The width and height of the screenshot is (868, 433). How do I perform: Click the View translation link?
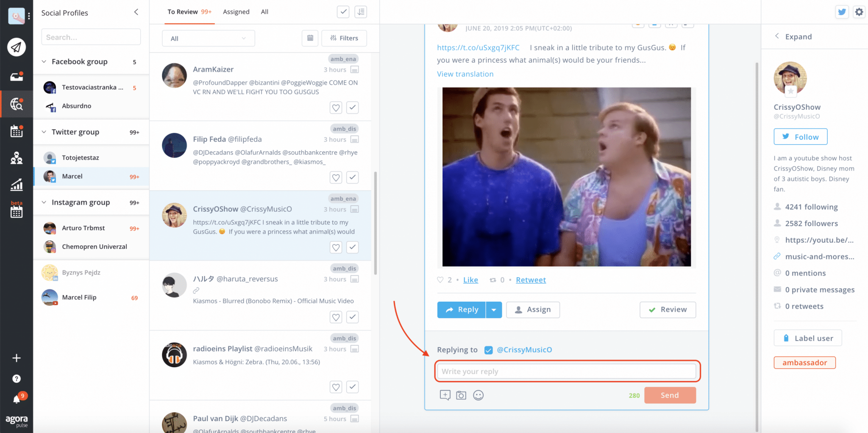pos(465,74)
